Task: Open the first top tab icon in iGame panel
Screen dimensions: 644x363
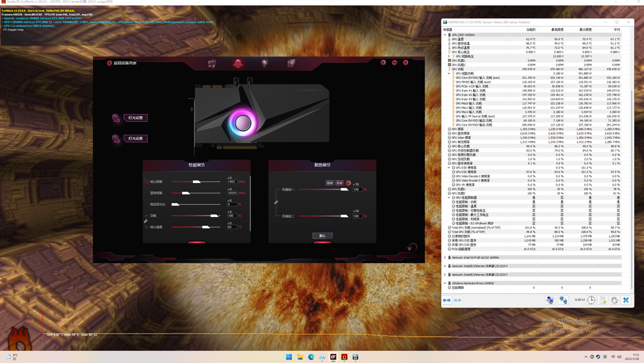Action: tap(212, 64)
